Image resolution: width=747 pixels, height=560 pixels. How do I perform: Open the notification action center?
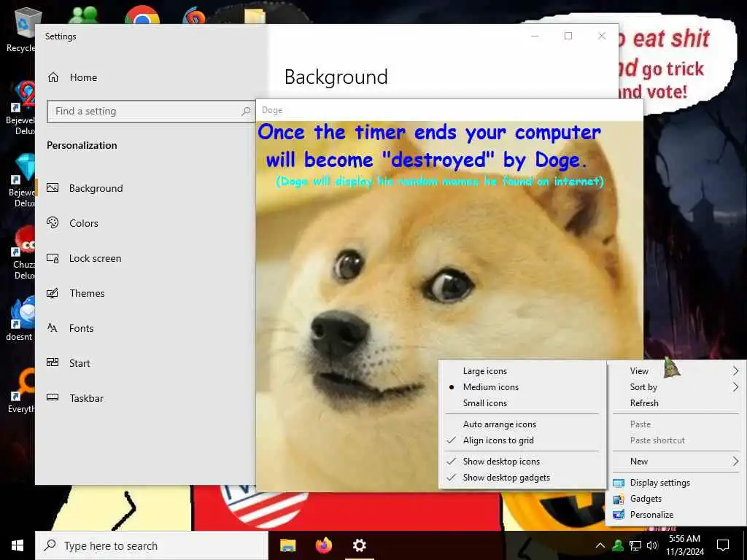[723, 545]
